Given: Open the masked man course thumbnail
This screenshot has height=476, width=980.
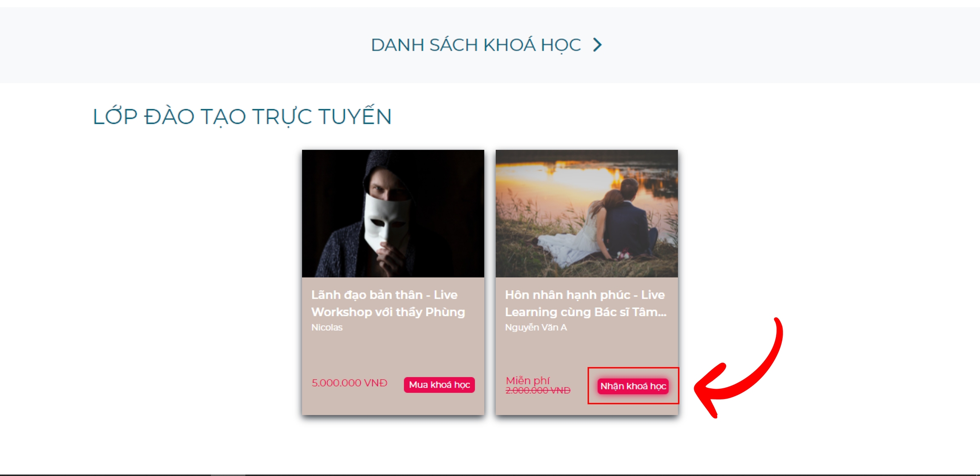Looking at the screenshot, I should point(393,214).
